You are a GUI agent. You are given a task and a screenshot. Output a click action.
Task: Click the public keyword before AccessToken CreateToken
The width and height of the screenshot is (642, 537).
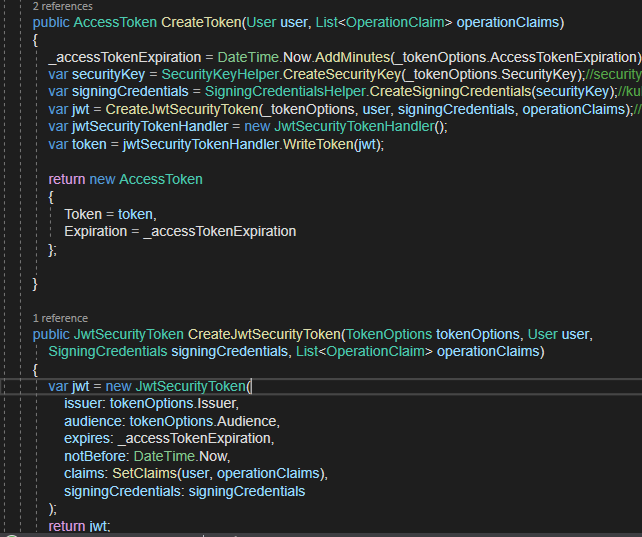click(x=51, y=22)
